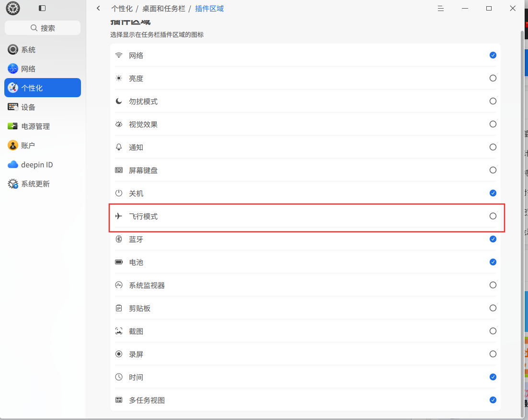Uncheck the 网络 plugin option
Image resolution: width=528 pixels, height=420 pixels.
click(493, 55)
